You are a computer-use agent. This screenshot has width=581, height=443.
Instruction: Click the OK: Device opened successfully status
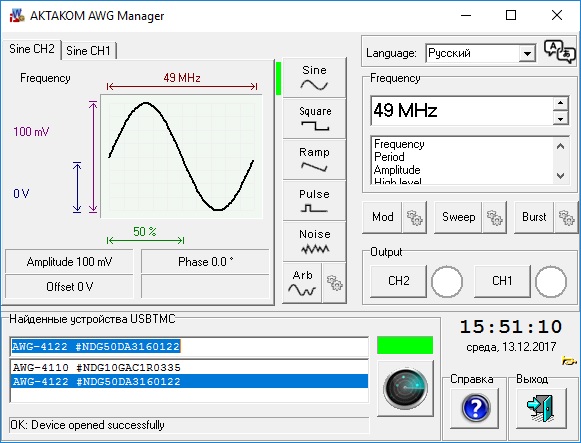click(x=87, y=425)
